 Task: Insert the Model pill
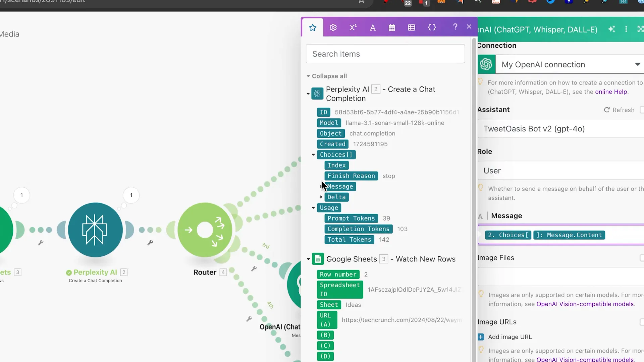(x=329, y=123)
